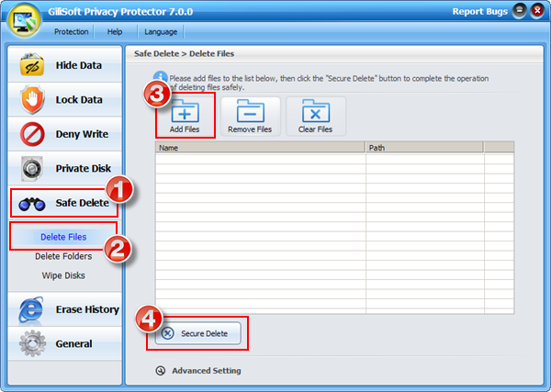551x392 pixels.
Task: Open the Private Disk section
Action: 64,168
